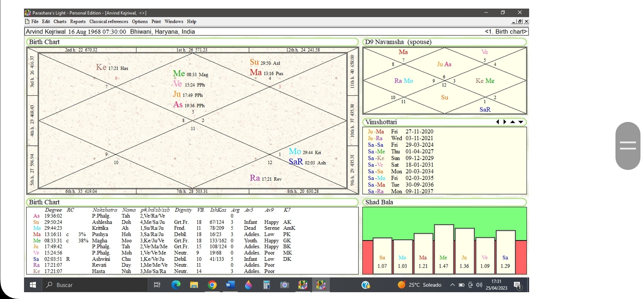This screenshot has width=644, height=299.
Task: Open the Classical references menu
Action: click(108, 21)
